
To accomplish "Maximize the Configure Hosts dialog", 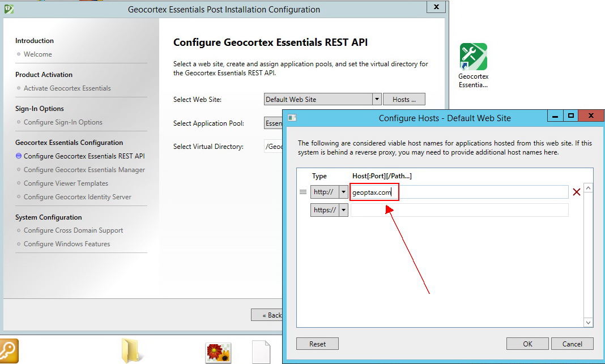I will click(x=570, y=115).
